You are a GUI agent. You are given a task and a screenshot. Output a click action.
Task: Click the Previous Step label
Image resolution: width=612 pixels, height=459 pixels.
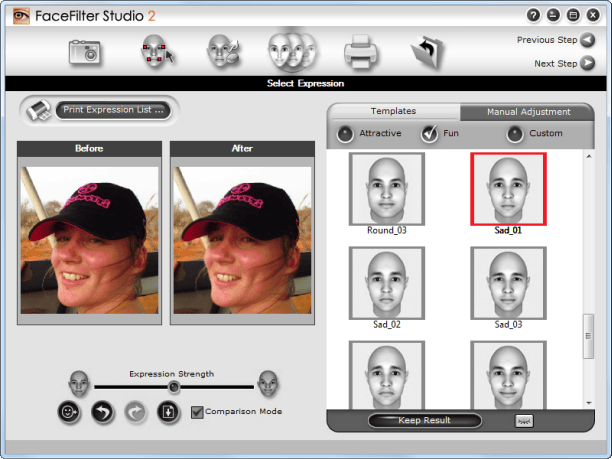coord(547,40)
